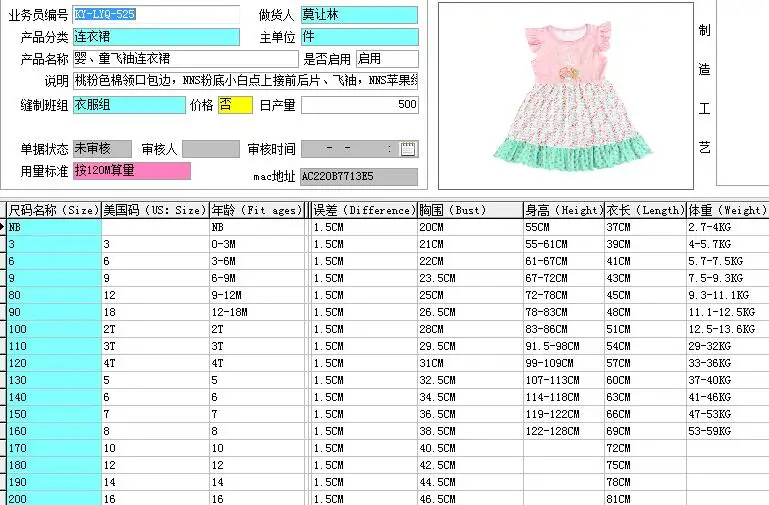The height and width of the screenshot is (505, 769).
Task: Click the 胸围 (Bust) column header
Action: click(x=470, y=210)
